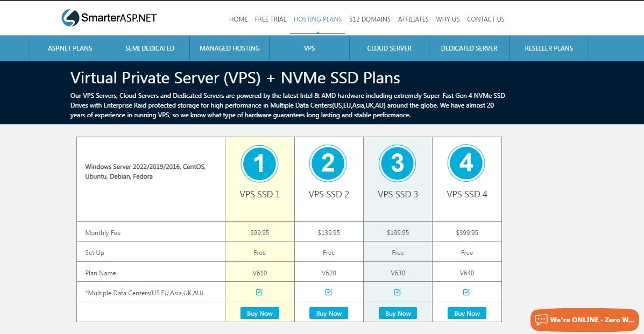Switch to the Managed Hosting tab

tap(230, 48)
